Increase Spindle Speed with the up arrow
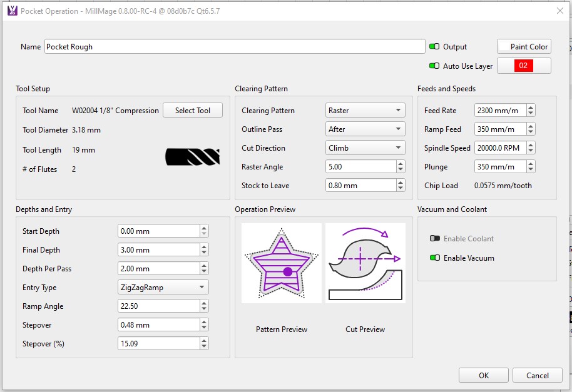 [x=531, y=144]
